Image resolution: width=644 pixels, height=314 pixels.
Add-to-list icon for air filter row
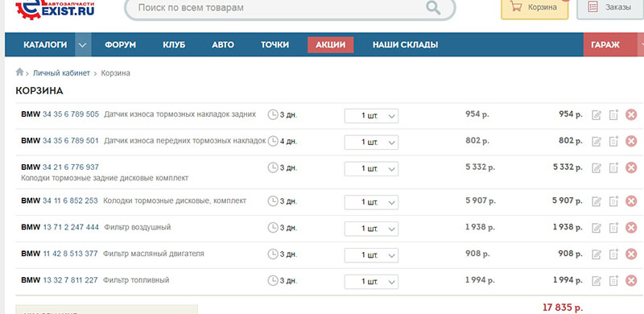613,227
